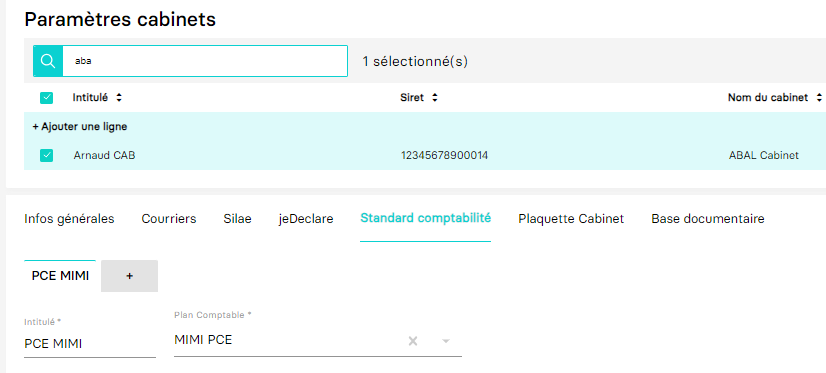This screenshot has height=373, width=826.
Task: Select the jeDeclare tab
Action: point(306,219)
